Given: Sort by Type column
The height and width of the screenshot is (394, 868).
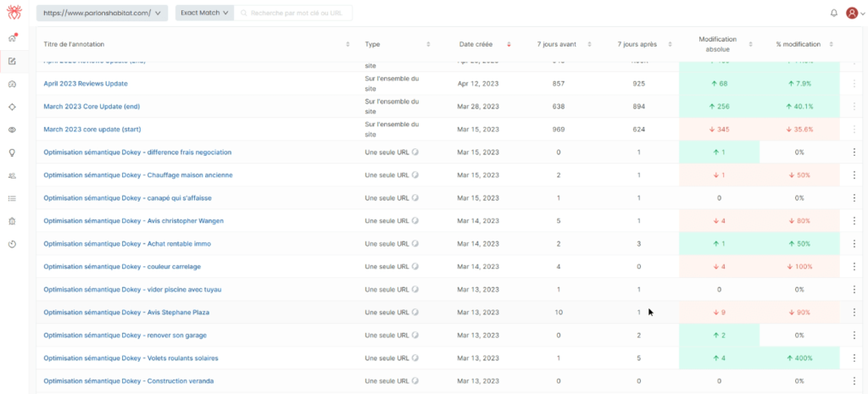Looking at the screenshot, I should point(428,44).
